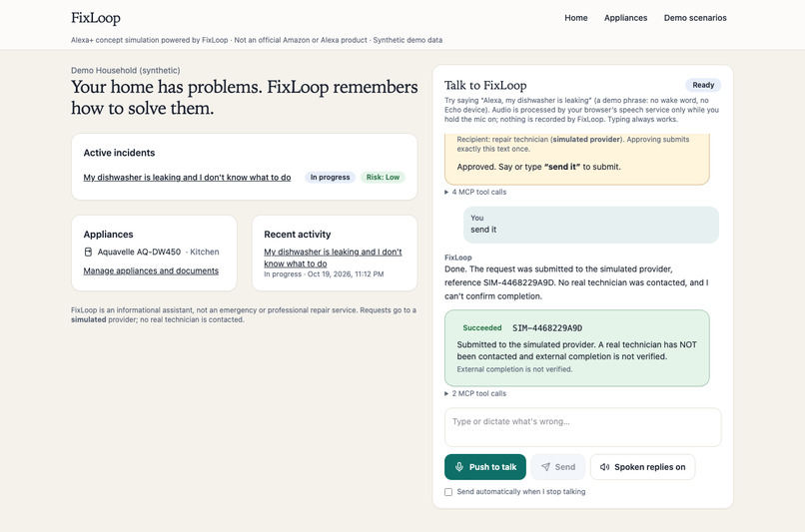Image resolution: width=805 pixels, height=532 pixels.
Task: Open the Demo scenarios nav item
Action: [695, 18]
